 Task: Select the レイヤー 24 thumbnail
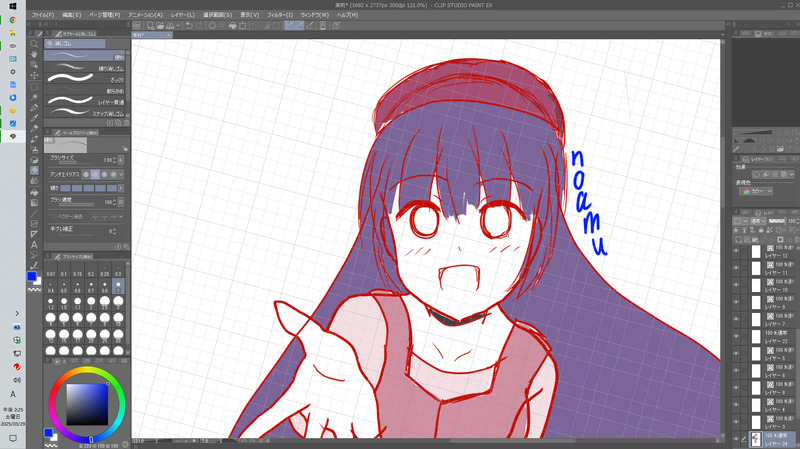756,438
